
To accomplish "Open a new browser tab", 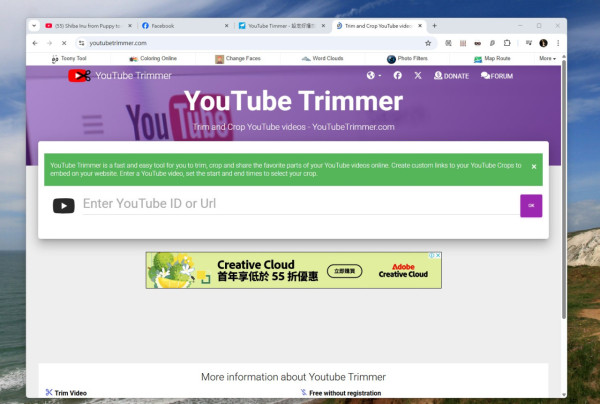I will (x=434, y=26).
